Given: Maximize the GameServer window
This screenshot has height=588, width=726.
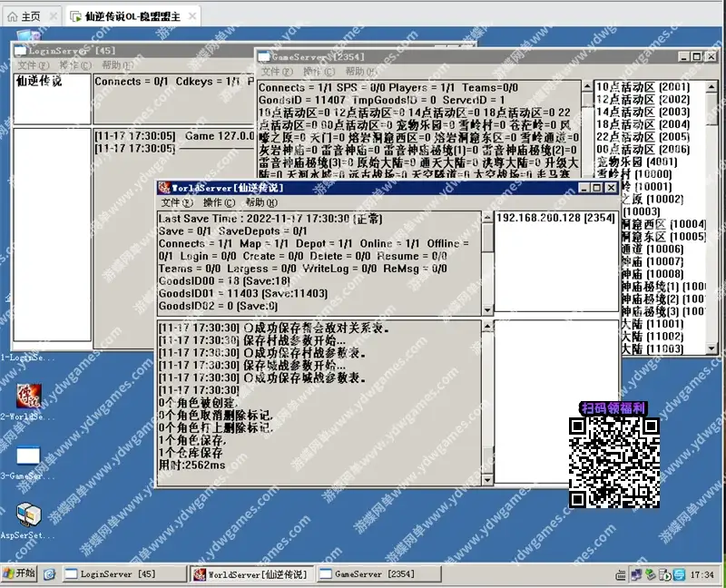Looking at the screenshot, I should pos(697,56).
